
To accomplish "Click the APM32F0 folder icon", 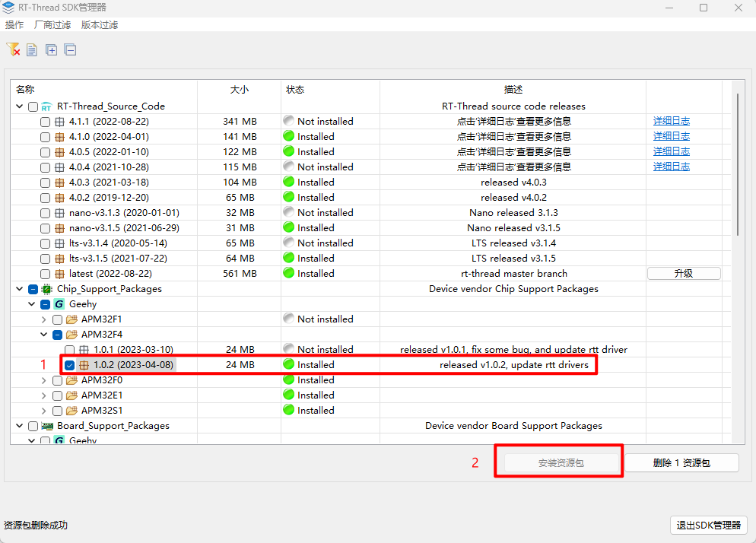I will pos(71,380).
